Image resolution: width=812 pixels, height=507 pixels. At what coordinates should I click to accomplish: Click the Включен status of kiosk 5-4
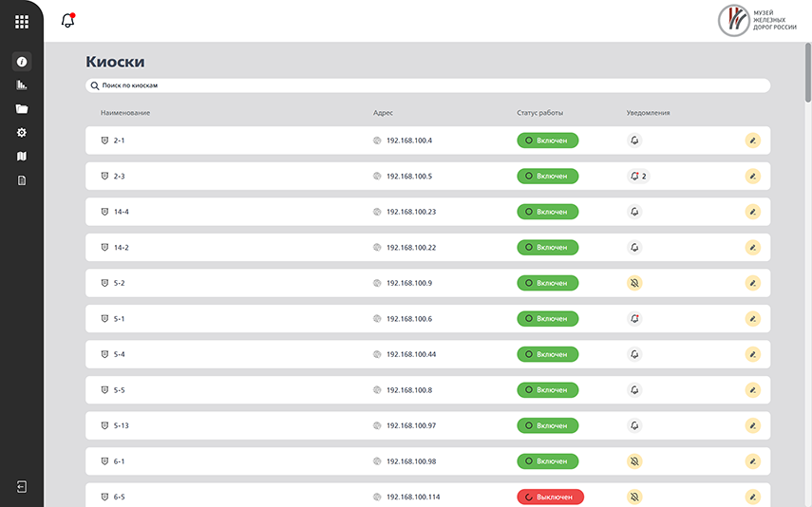coord(547,354)
